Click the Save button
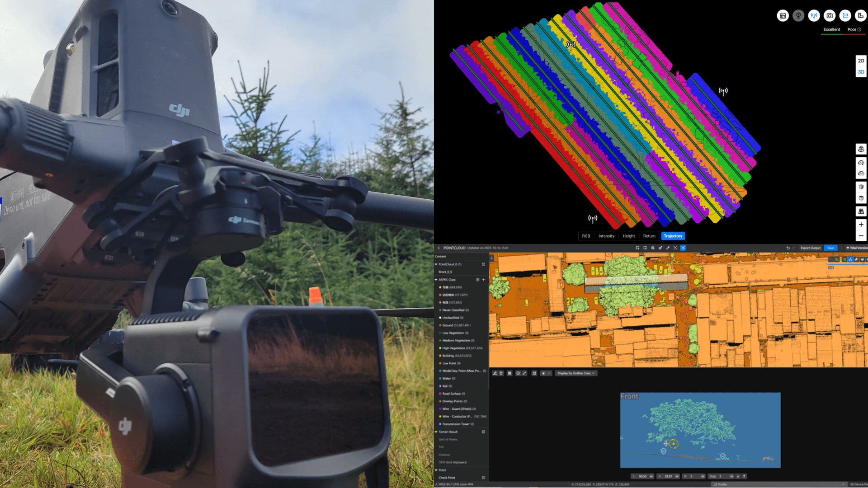The height and width of the screenshot is (488, 868). pos(830,248)
